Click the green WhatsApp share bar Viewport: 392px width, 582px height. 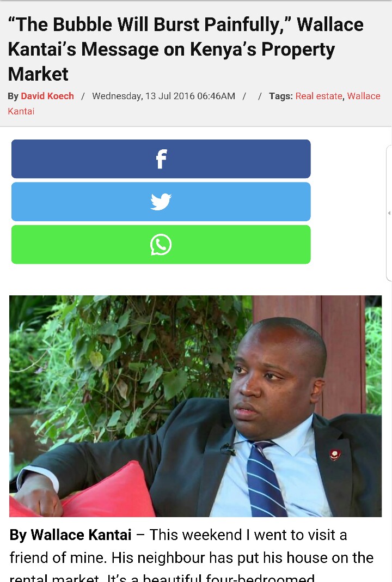161,245
